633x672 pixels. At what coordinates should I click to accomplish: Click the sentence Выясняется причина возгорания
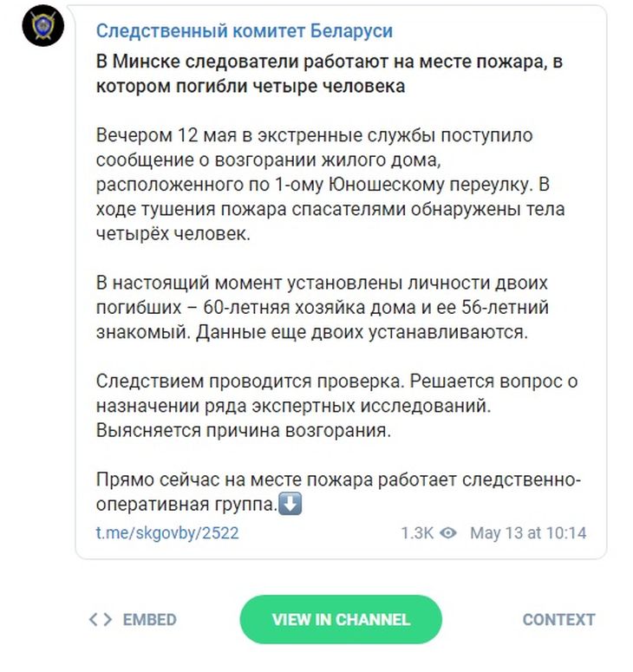244,430
